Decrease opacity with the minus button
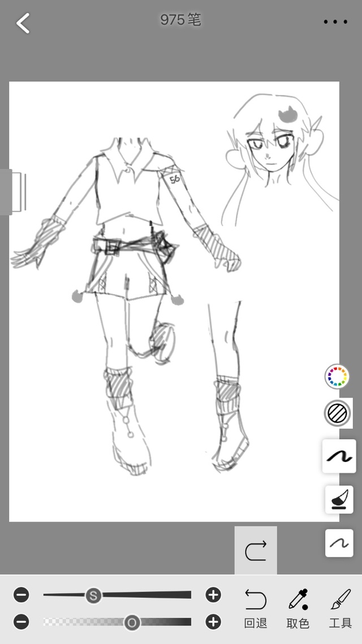Screen dimensions: 362x644 click(21, 623)
